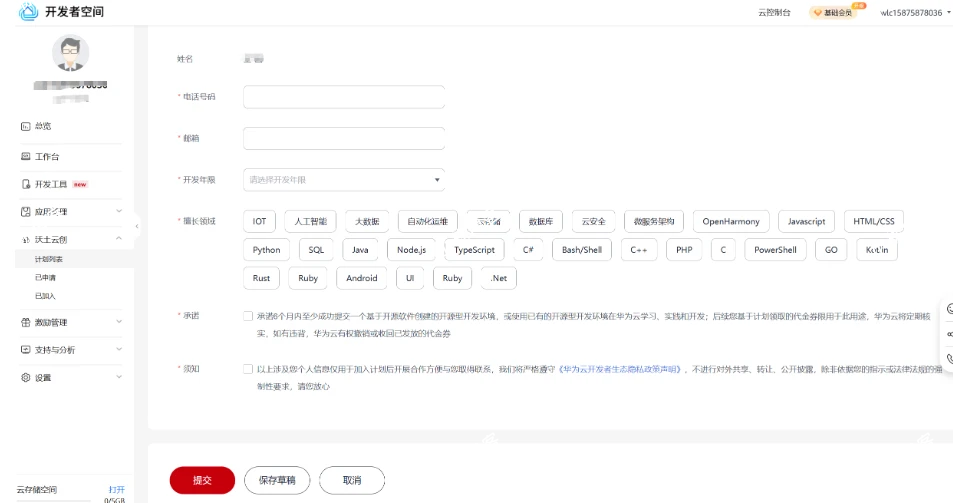Select the Node.js tag

(x=411, y=250)
